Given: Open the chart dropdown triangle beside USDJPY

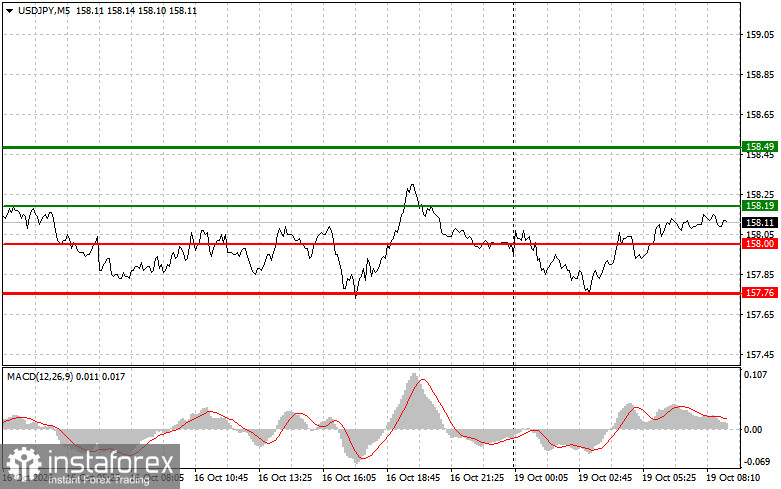Looking at the screenshot, I should coord(9,11).
